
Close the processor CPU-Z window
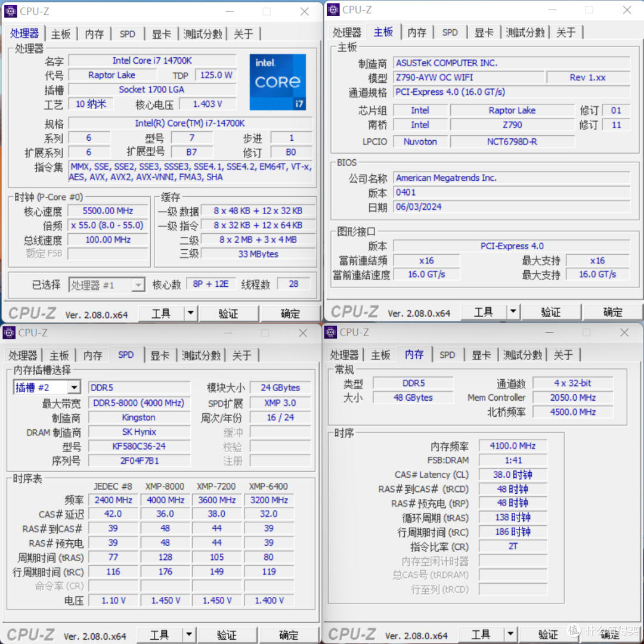point(304,11)
